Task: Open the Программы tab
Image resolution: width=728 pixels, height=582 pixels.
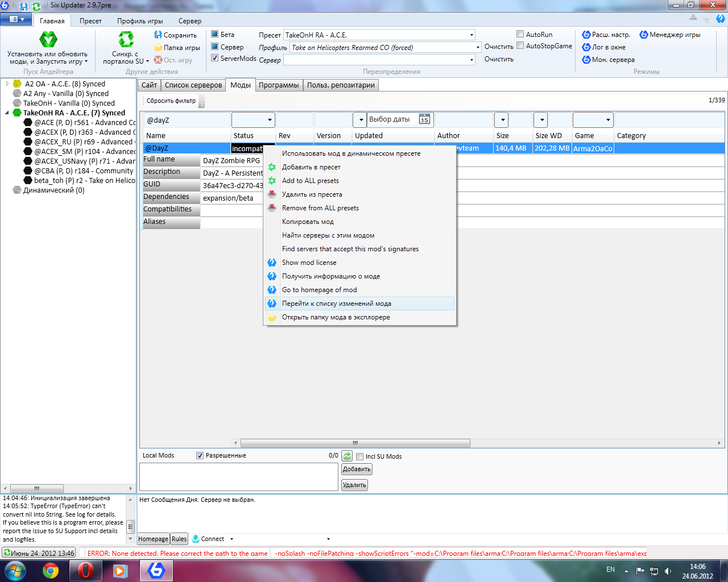Action: (279, 85)
